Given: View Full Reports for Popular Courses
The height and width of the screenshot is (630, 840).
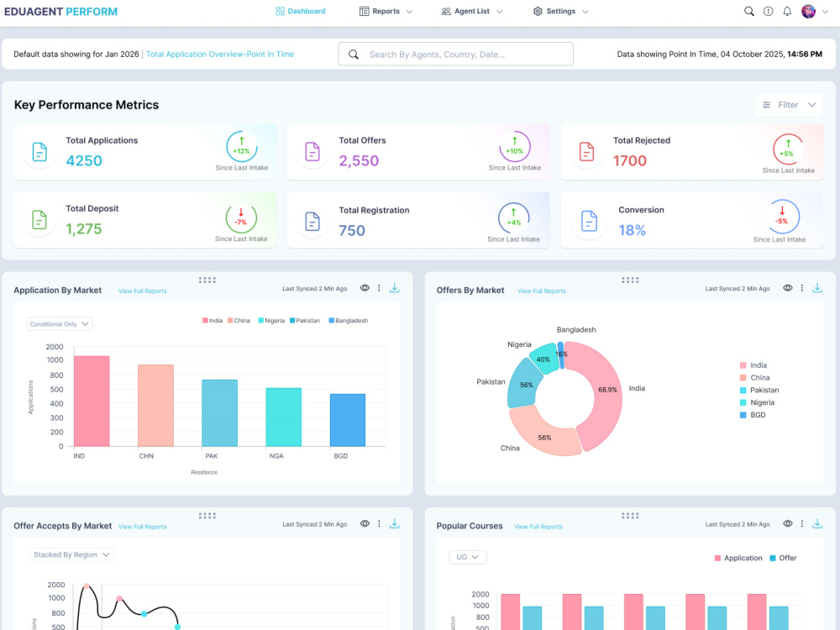Looking at the screenshot, I should click(x=538, y=527).
